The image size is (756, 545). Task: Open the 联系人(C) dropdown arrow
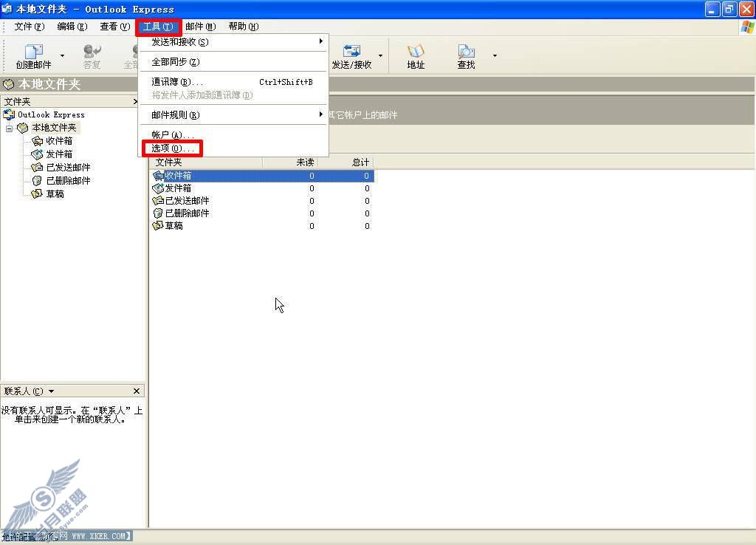[x=51, y=391]
